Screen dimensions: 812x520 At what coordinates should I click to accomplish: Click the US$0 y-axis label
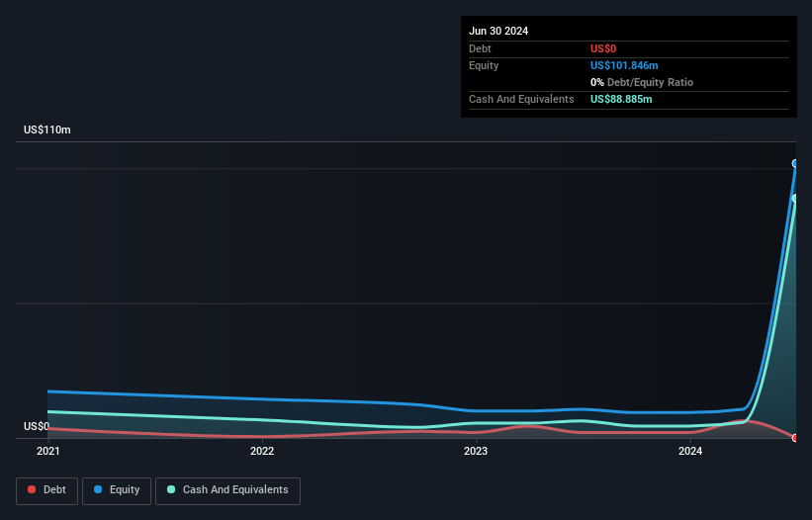[x=37, y=426]
